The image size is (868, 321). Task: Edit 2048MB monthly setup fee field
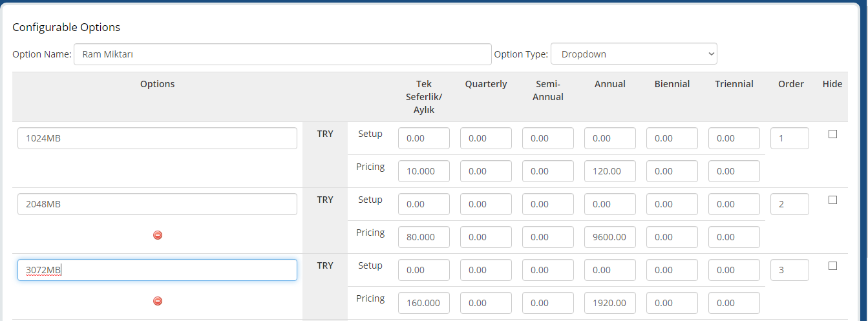[x=424, y=204]
